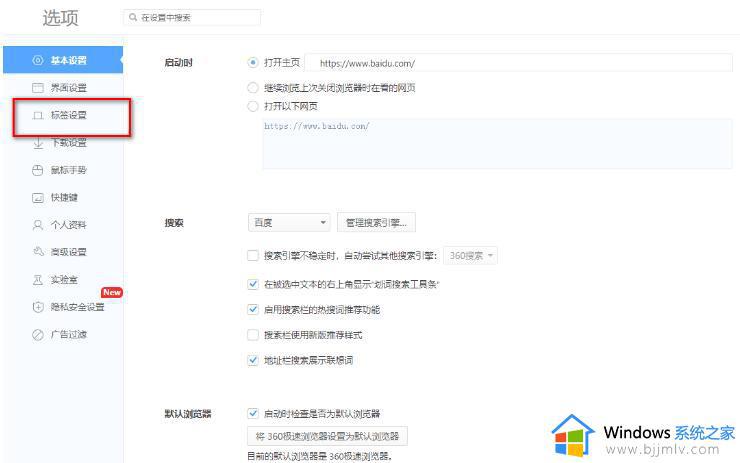740x463 pixels.
Task: Check 搜索栏使用新版推荐样式 box
Action: point(253,335)
